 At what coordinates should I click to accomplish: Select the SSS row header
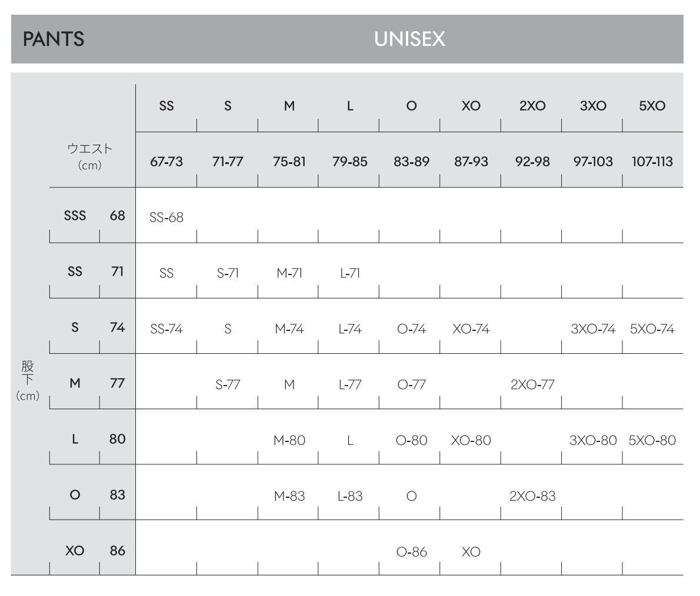coord(75,216)
